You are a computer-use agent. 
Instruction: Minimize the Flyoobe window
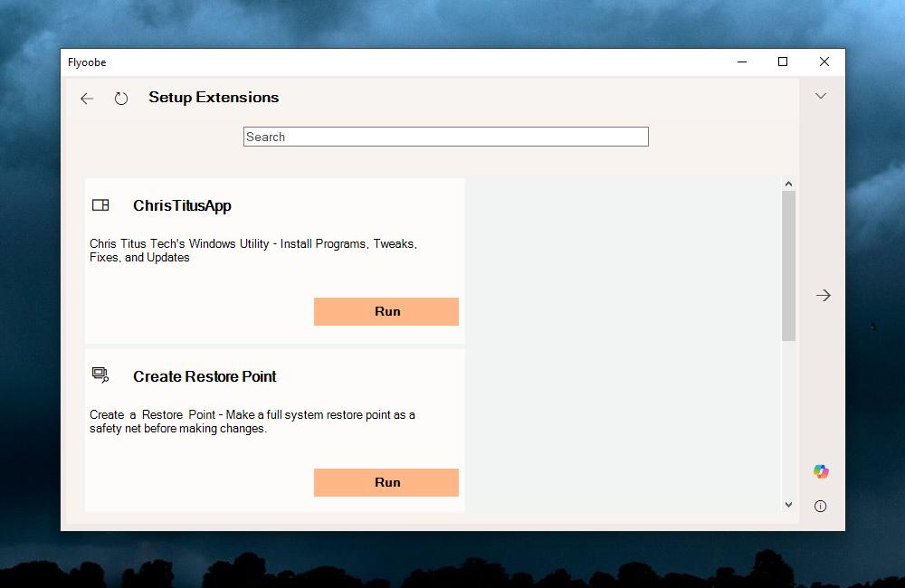(742, 62)
